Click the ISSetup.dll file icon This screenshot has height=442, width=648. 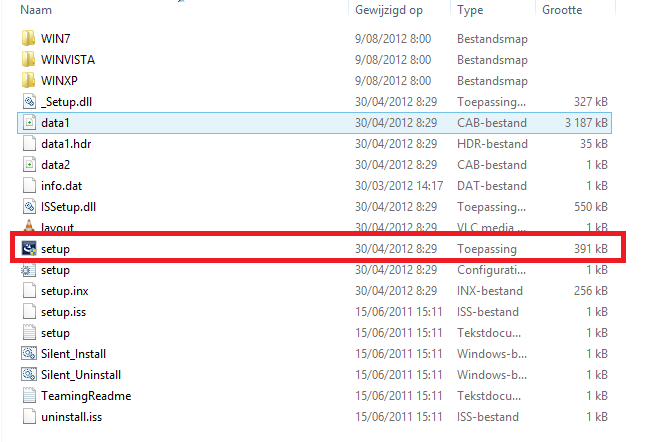(x=29, y=207)
